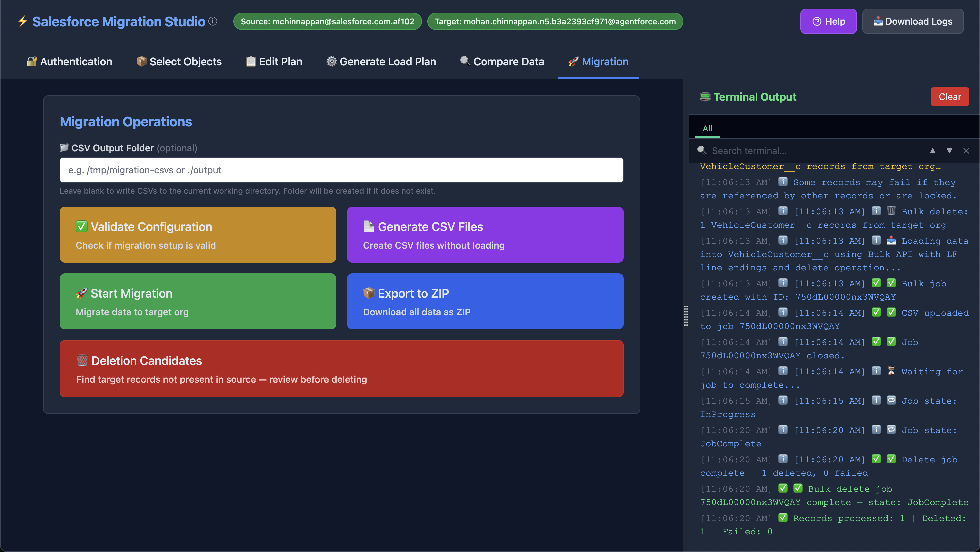Click the hourglass icon in Waiting for job line

click(x=891, y=371)
